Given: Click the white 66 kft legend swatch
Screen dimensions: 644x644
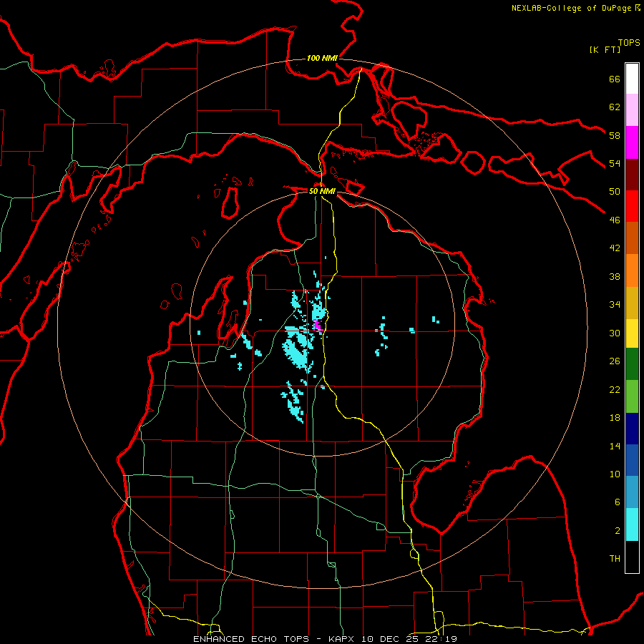Looking at the screenshot, I should pyautogui.click(x=632, y=79).
